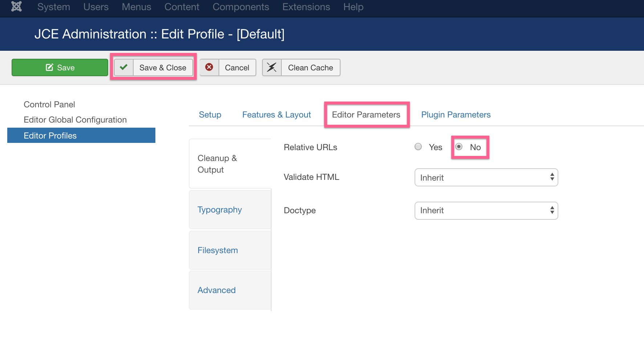Open the Advanced section

point(230,290)
